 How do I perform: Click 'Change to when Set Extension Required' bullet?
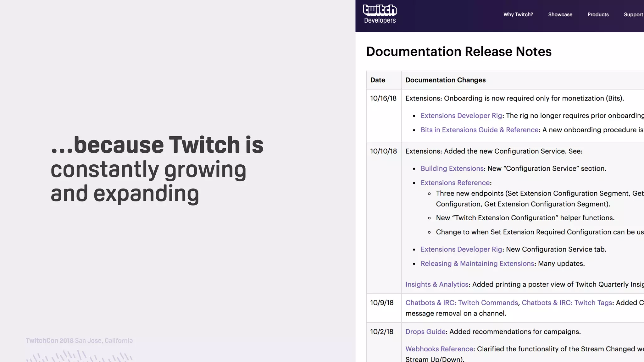coord(540,232)
